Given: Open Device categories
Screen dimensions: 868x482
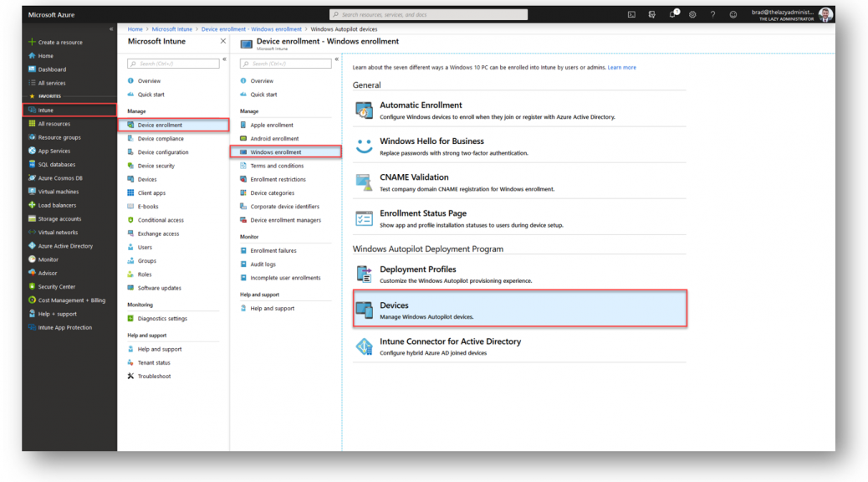Looking at the screenshot, I should pyautogui.click(x=273, y=192).
